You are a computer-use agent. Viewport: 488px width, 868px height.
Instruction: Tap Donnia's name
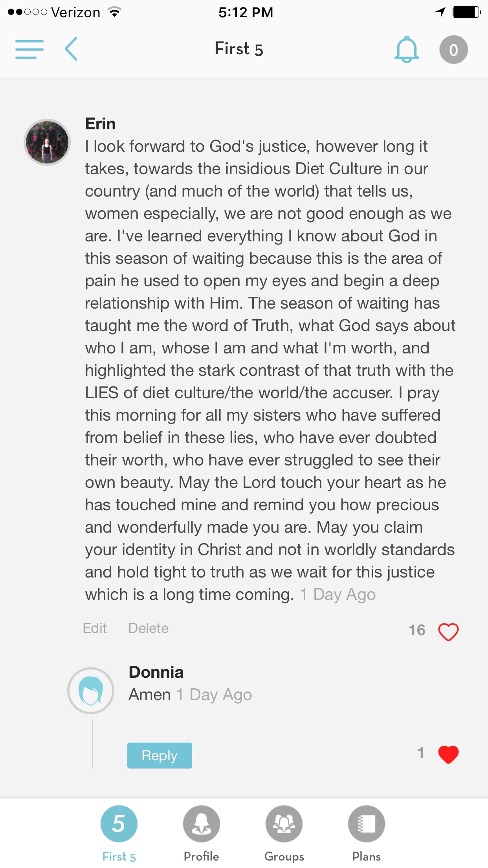coord(156,672)
